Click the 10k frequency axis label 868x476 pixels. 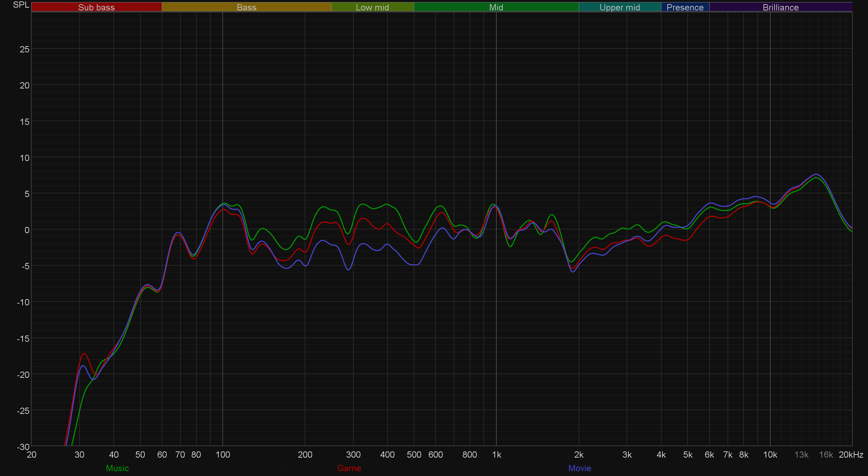pyautogui.click(x=770, y=454)
